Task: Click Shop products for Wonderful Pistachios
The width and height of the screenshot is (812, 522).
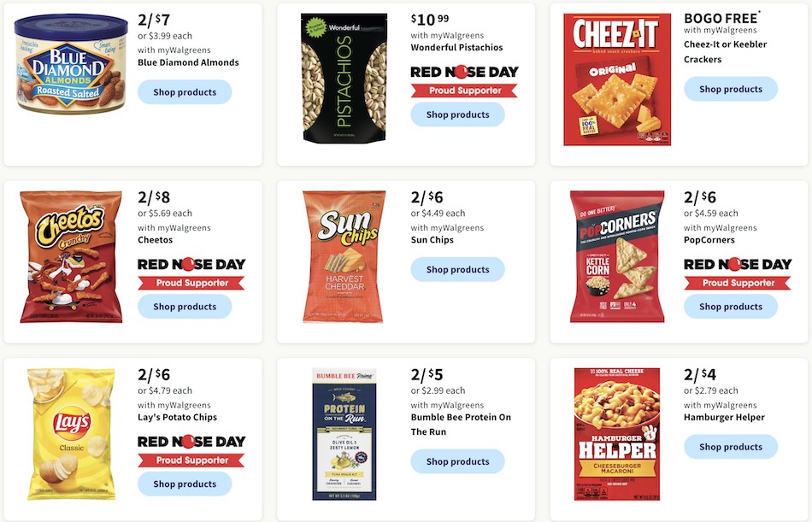Action: 457,114
